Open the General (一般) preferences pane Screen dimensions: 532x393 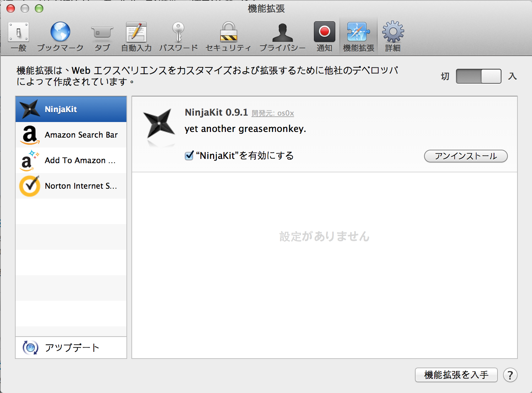(18, 37)
